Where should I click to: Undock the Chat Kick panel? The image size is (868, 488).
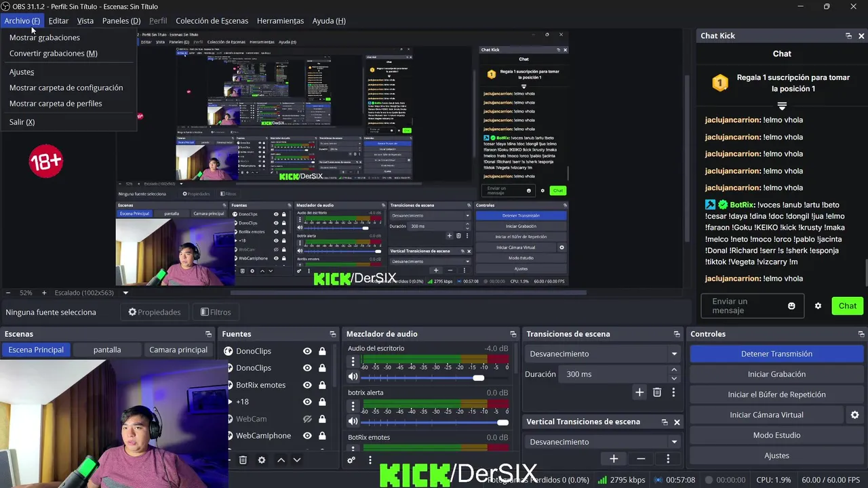848,36
